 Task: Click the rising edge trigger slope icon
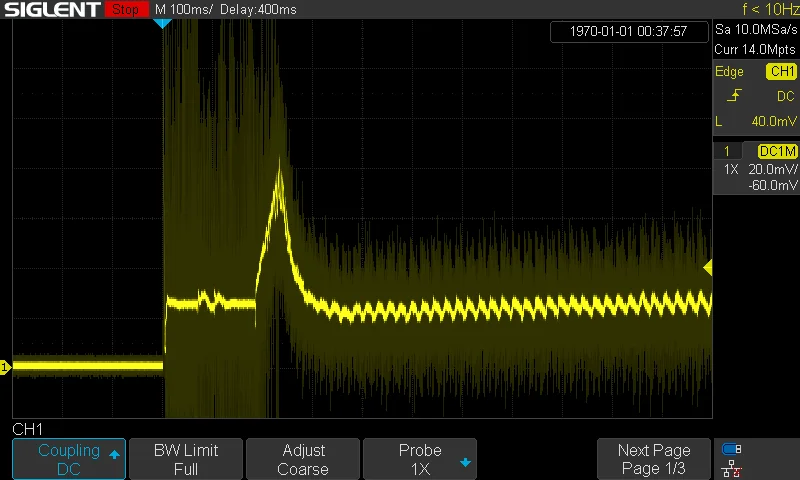[x=735, y=96]
